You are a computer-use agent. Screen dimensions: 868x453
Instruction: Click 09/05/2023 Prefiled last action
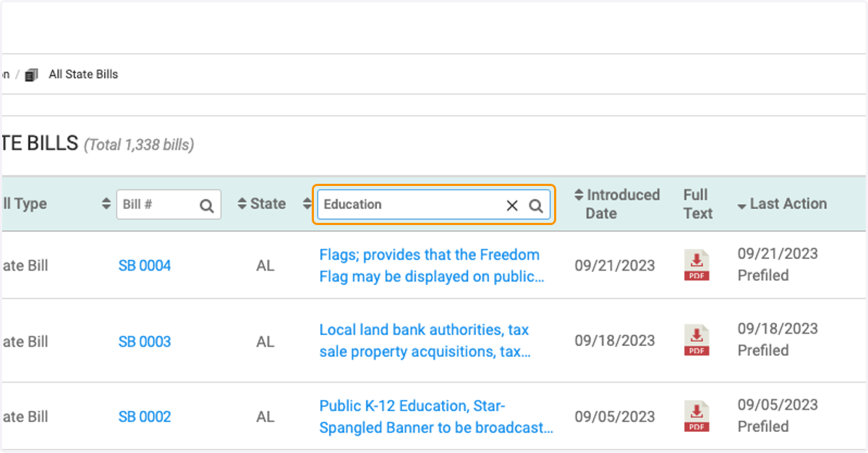(778, 415)
